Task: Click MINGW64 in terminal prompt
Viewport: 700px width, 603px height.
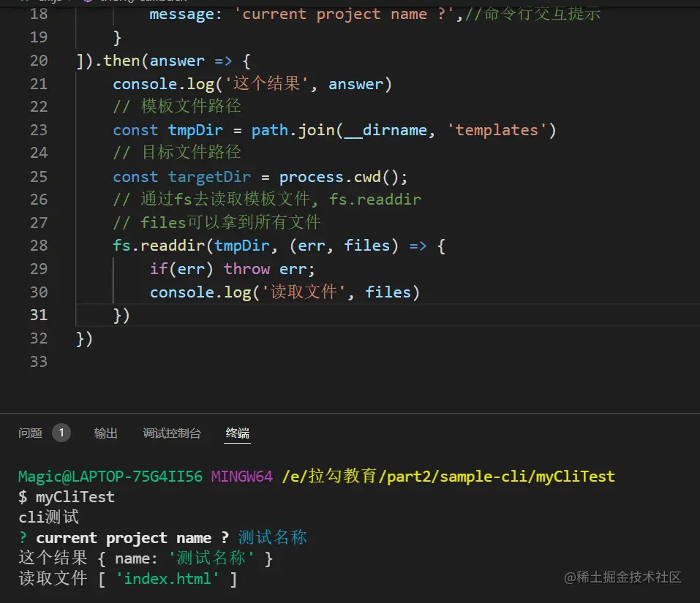Action: pos(242,477)
